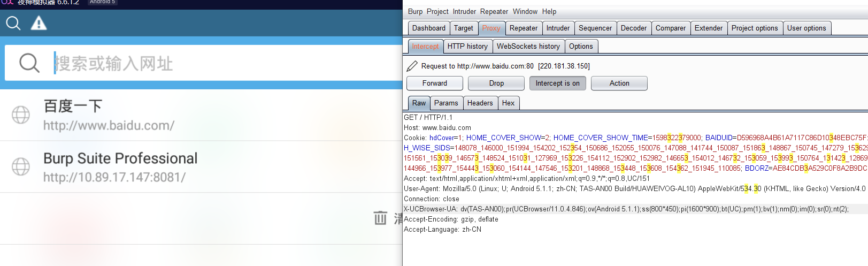The image size is (868, 266).
Task: Open the Window menu
Action: point(525,11)
